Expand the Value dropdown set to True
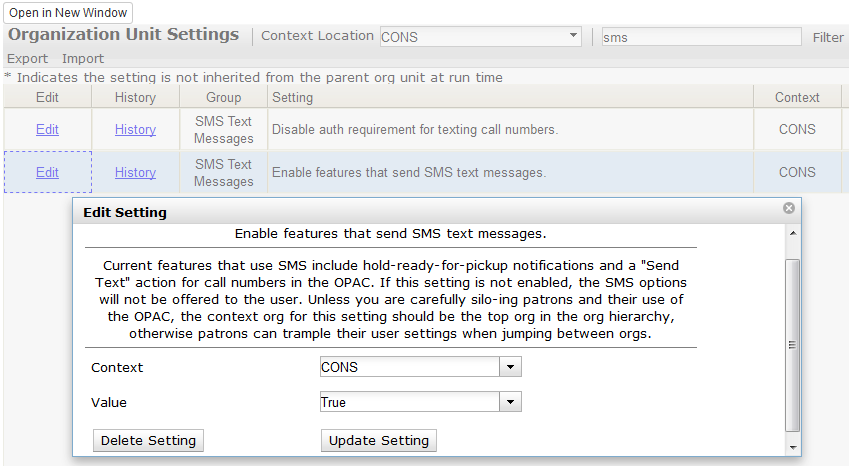 511,402
